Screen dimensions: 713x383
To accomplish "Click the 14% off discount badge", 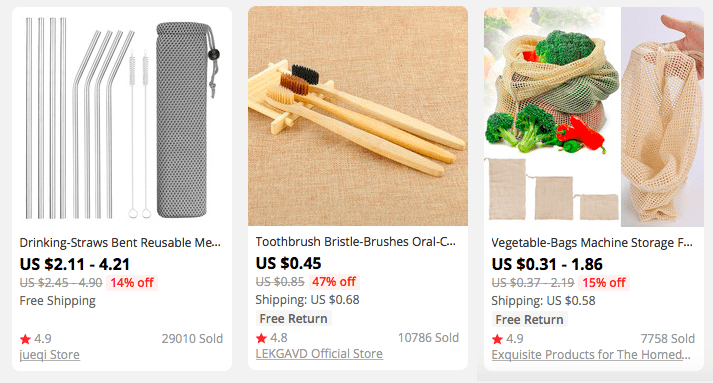I will coord(132,283).
